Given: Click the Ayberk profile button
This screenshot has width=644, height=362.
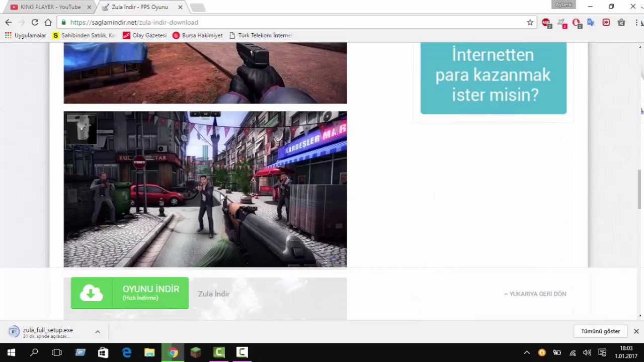Looking at the screenshot, I should pyautogui.click(x=563, y=5).
